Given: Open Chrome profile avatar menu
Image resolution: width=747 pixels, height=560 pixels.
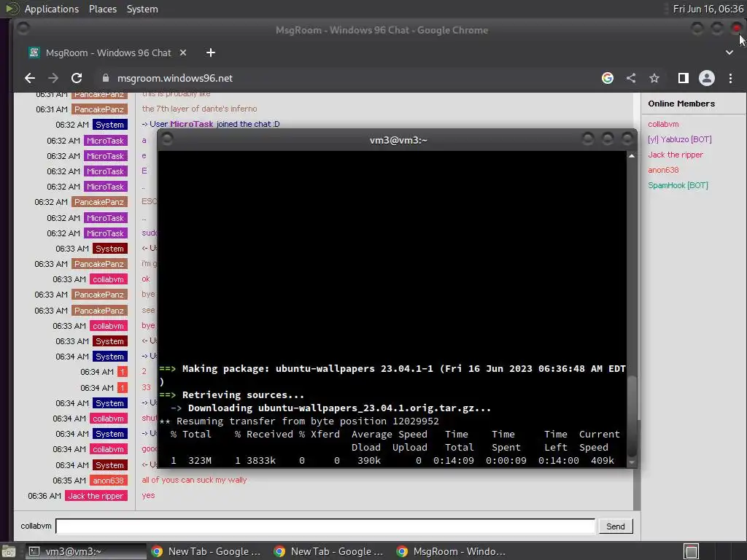Looking at the screenshot, I should click(x=706, y=78).
